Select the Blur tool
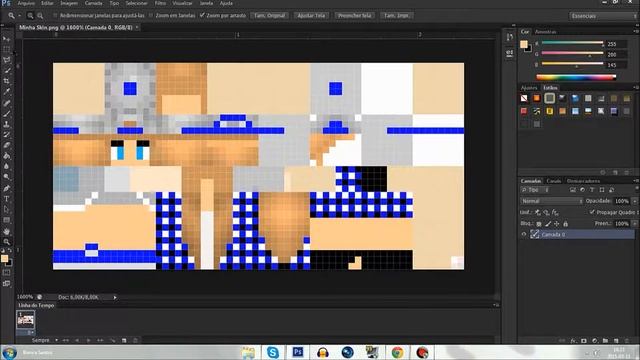 pyautogui.click(x=7, y=167)
